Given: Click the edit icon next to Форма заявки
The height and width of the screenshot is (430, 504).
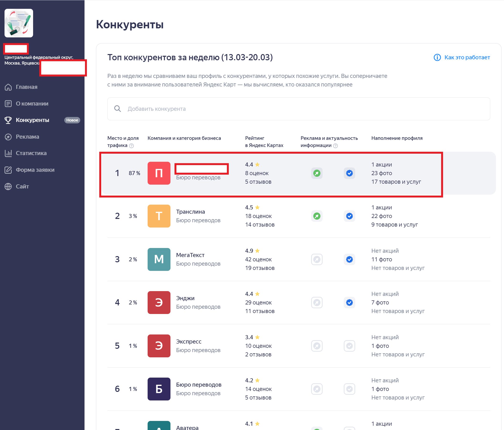Looking at the screenshot, I should tap(8, 170).
